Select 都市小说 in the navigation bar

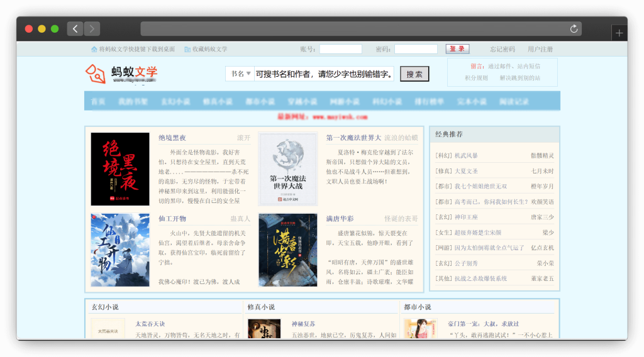pos(260,101)
